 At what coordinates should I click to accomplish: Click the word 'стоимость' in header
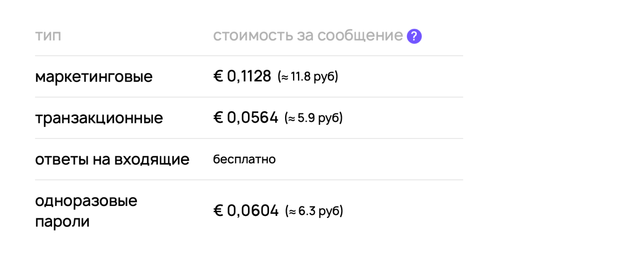click(253, 36)
